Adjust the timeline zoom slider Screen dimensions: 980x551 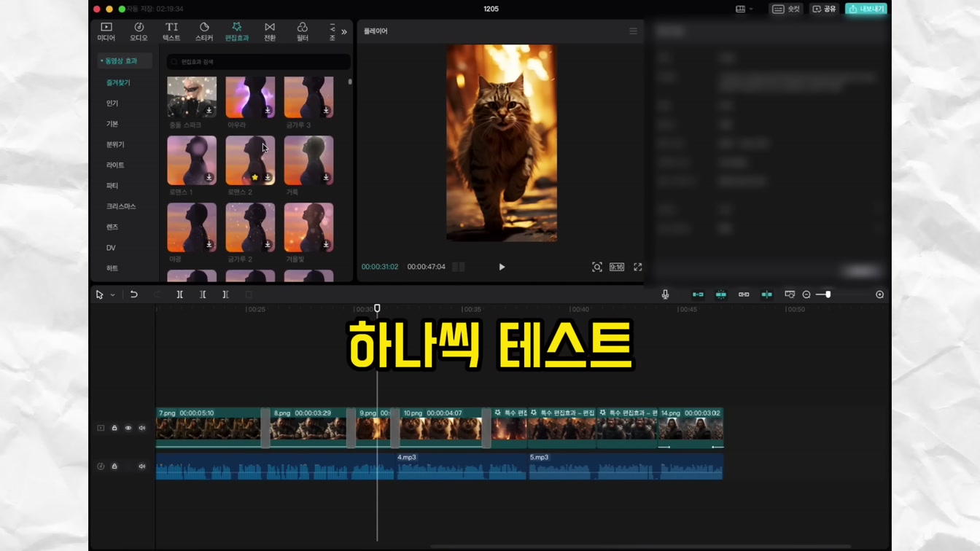point(828,294)
